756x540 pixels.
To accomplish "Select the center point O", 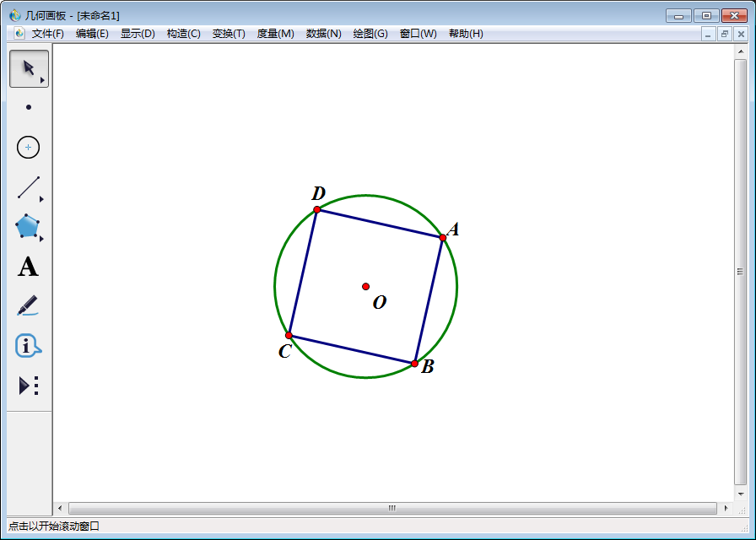I will [366, 286].
